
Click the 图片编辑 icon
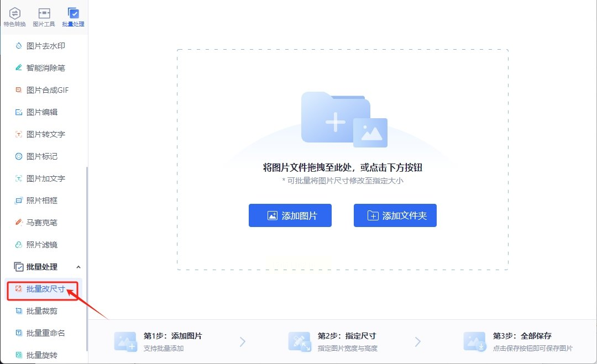(19, 112)
